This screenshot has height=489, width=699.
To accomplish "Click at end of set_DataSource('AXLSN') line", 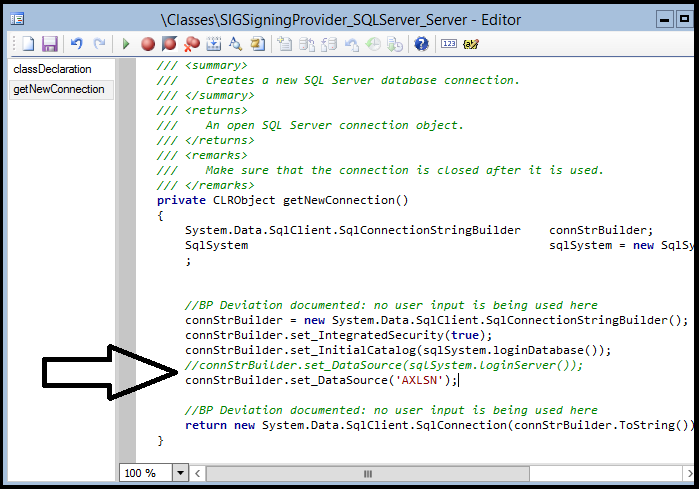I will tap(461, 380).
